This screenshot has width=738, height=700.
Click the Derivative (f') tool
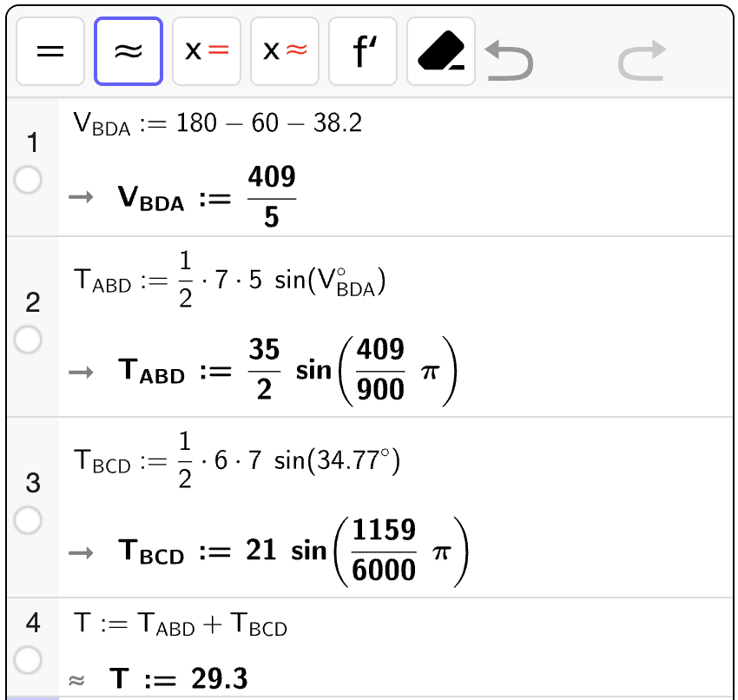pos(363,51)
